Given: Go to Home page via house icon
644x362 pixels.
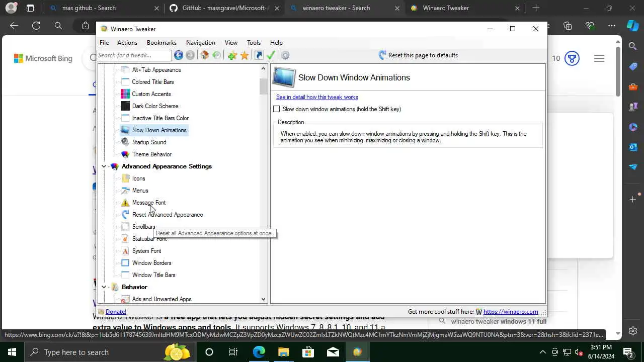Looking at the screenshot, I should pos(205,55).
